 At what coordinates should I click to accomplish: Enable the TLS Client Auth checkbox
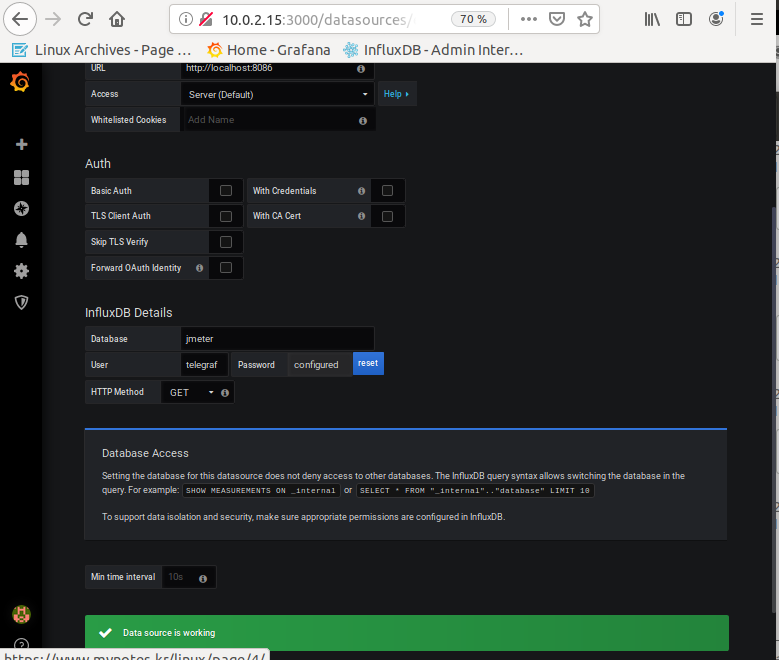pos(226,216)
